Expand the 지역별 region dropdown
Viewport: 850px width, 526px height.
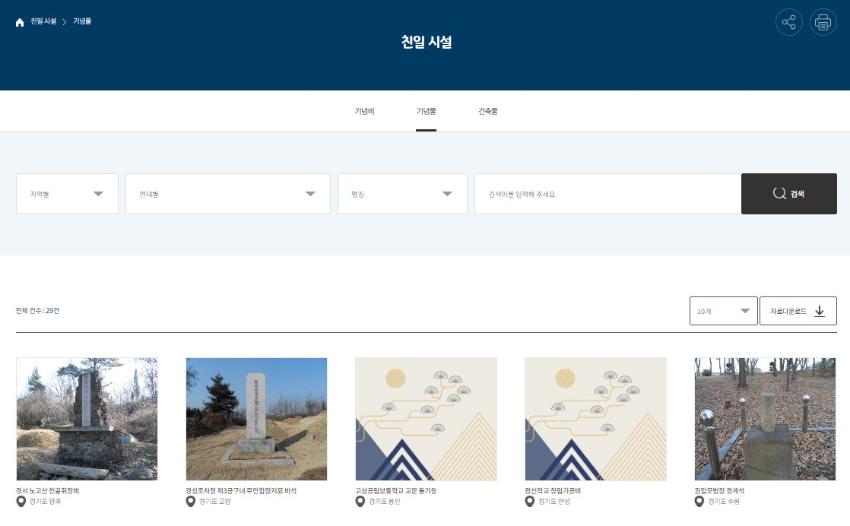coord(67,194)
